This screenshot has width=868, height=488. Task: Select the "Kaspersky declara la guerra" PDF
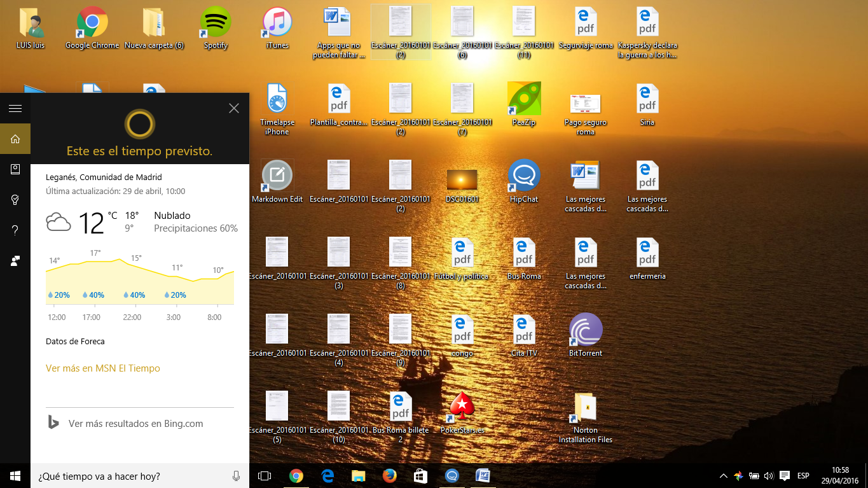647,33
